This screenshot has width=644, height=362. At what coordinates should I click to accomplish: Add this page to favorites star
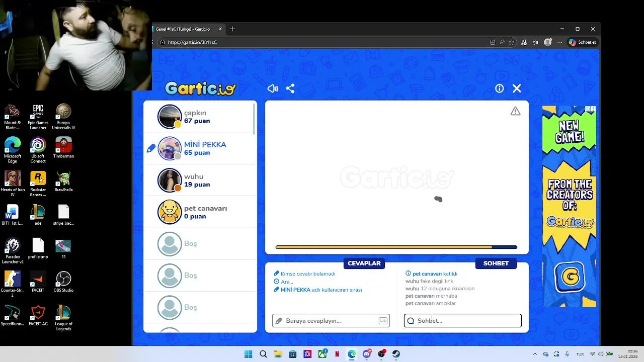tap(512, 42)
